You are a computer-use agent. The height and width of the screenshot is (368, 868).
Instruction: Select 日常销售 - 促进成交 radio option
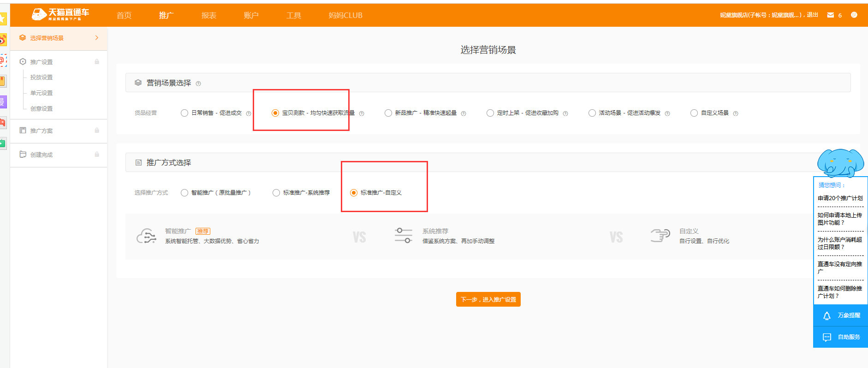184,113
